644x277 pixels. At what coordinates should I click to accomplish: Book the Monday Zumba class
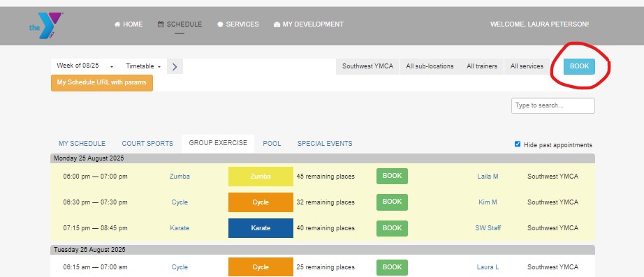point(393,176)
